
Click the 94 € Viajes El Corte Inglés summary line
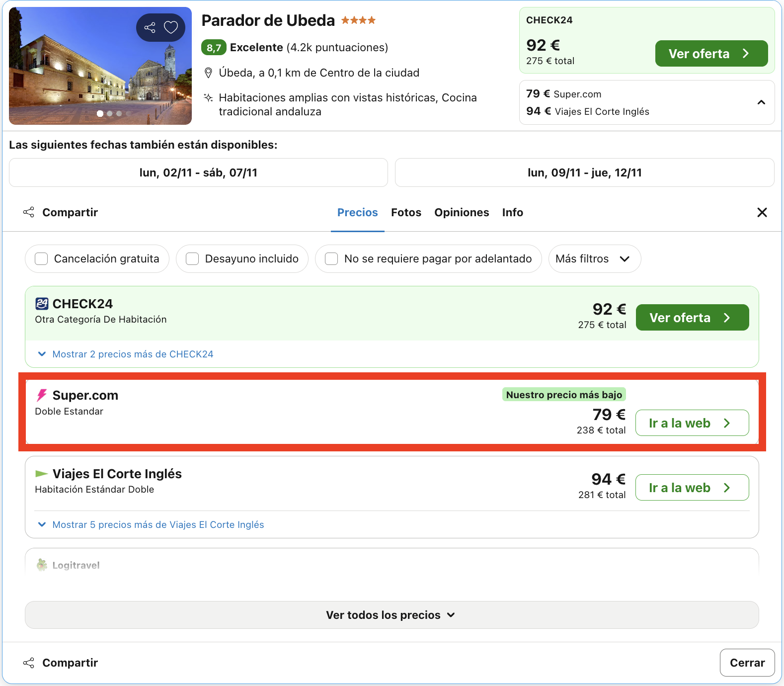click(x=588, y=111)
